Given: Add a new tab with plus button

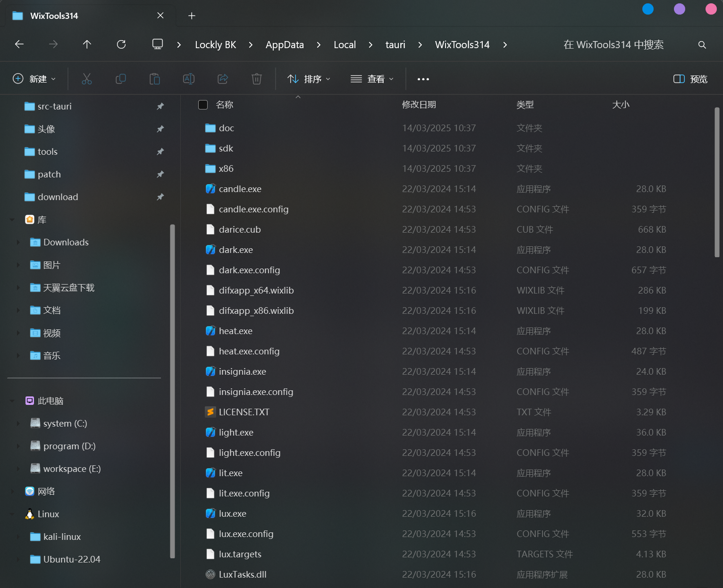Looking at the screenshot, I should pos(192,16).
